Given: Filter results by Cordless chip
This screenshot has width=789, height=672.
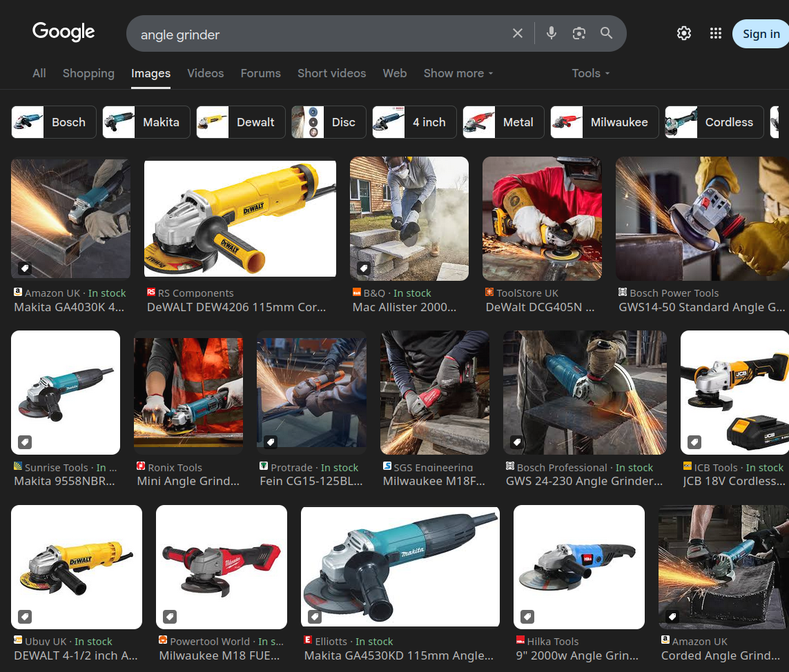Looking at the screenshot, I should pos(714,122).
